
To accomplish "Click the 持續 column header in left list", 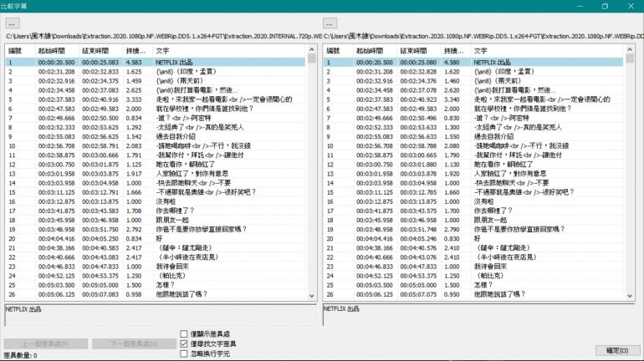I will pos(138,51).
